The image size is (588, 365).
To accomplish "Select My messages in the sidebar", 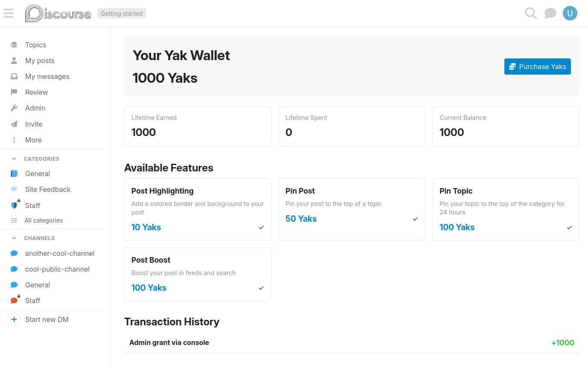I will click(47, 76).
